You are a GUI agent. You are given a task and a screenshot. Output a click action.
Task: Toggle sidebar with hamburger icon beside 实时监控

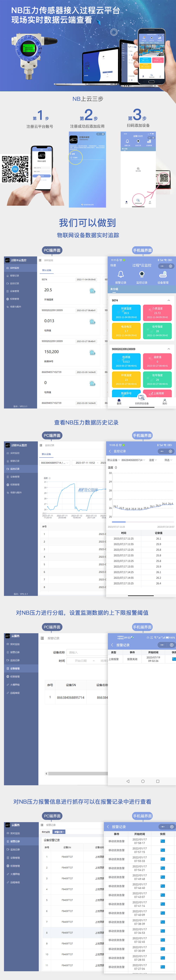pos(40,260)
